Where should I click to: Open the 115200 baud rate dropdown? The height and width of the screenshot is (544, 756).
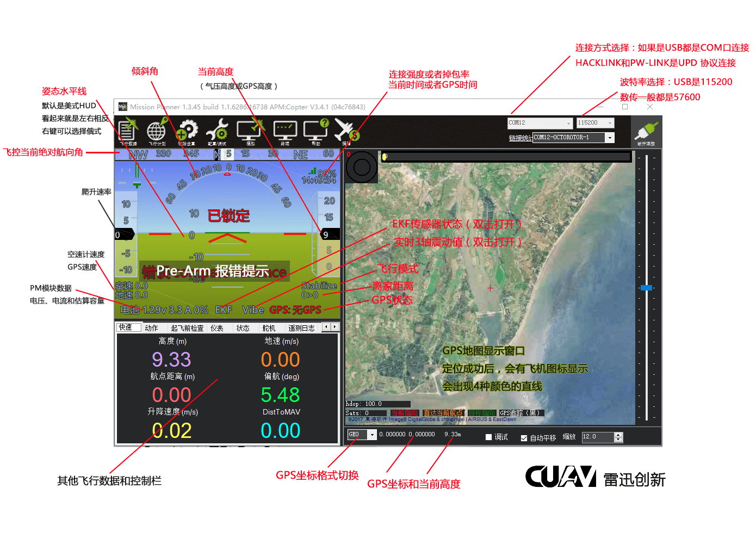click(x=595, y=123)
